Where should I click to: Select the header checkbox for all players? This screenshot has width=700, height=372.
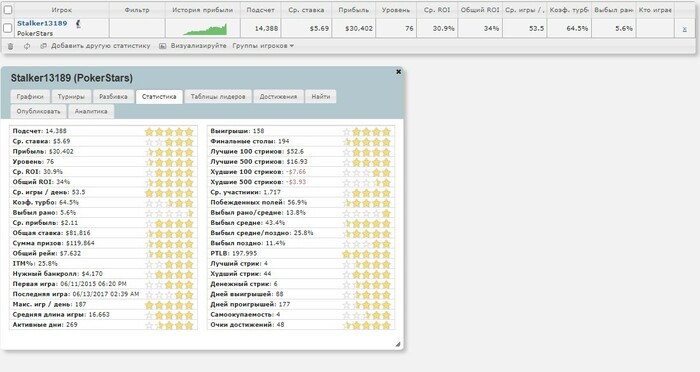pyautogui.click(x=8, y=9)
